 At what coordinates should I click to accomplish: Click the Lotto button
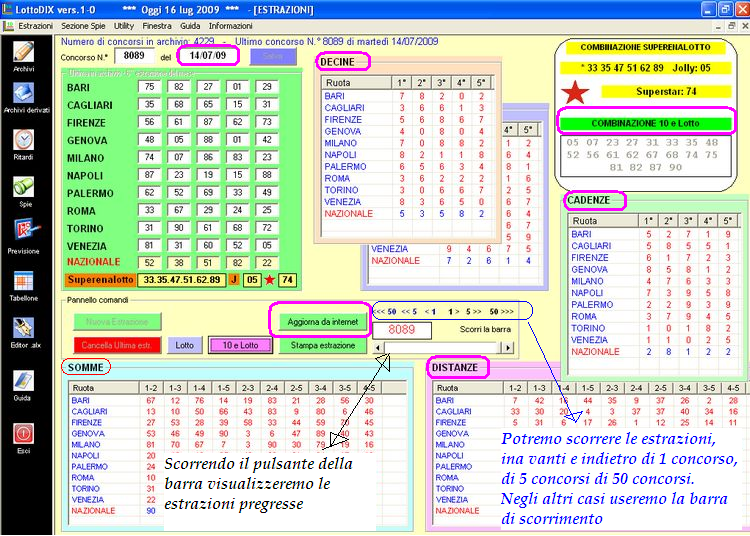[x=184, y=345]
